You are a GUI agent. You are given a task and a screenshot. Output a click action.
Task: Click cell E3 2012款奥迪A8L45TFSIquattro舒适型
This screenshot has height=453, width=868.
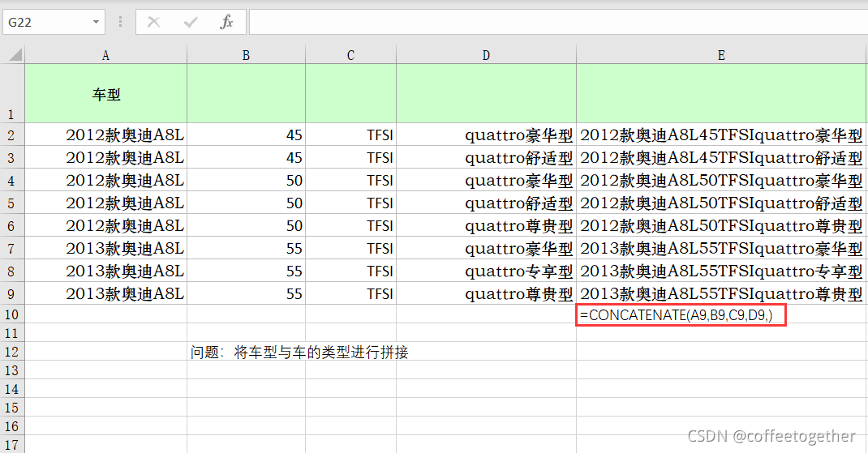pyautogui.click(x=721, y=158)
